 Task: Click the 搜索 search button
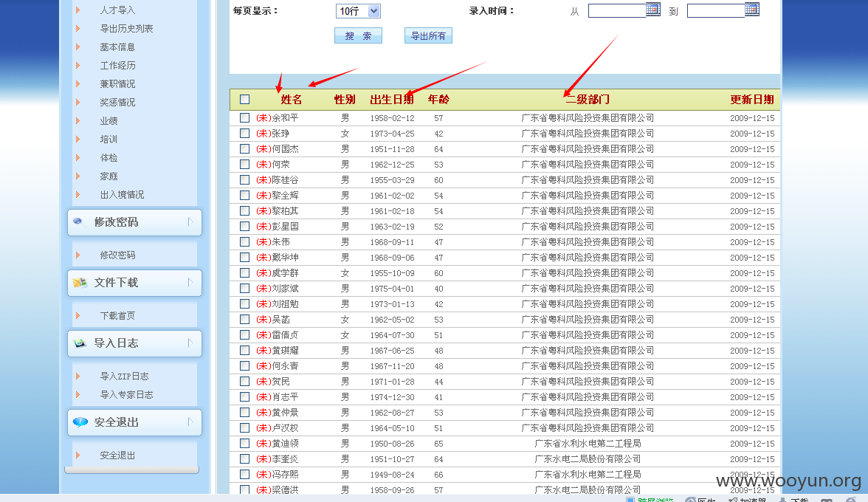point(358,35)
